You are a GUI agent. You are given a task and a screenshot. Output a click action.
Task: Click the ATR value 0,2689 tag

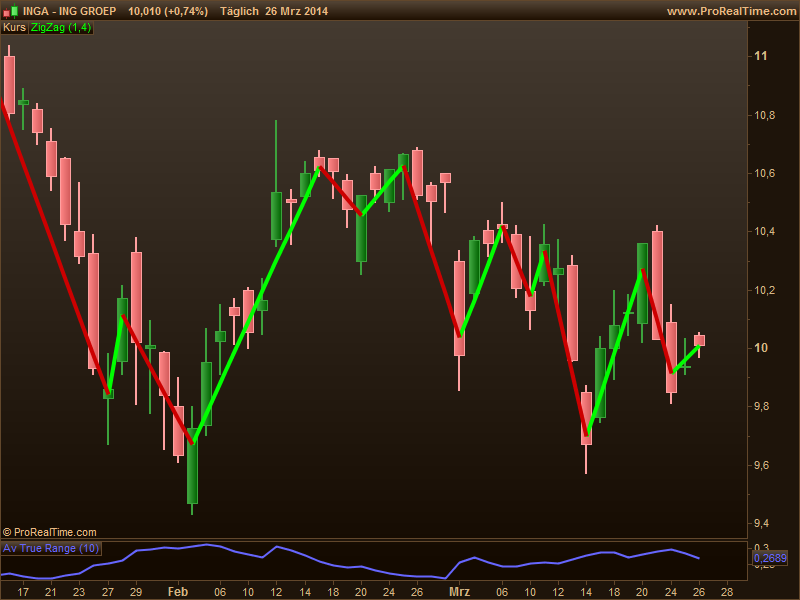click(x=770, y=558)
